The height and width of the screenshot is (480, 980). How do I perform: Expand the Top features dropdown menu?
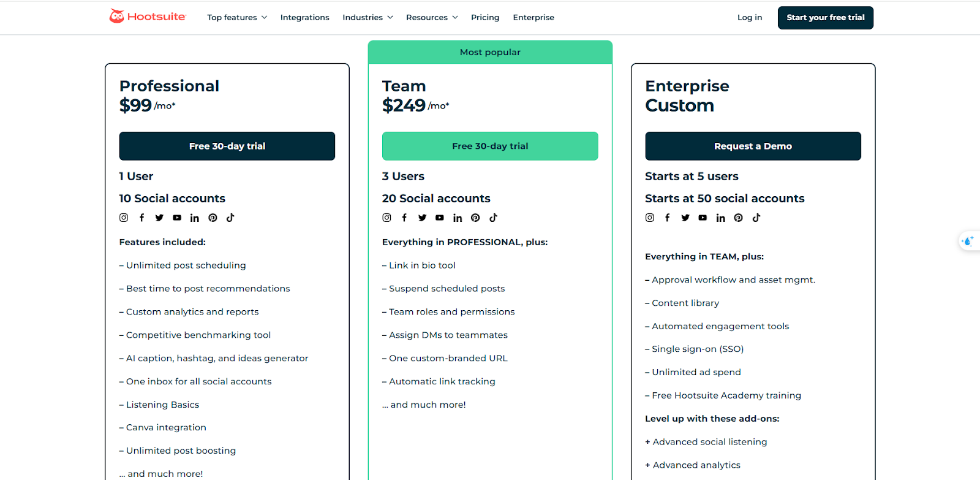[x=237, y=17]
